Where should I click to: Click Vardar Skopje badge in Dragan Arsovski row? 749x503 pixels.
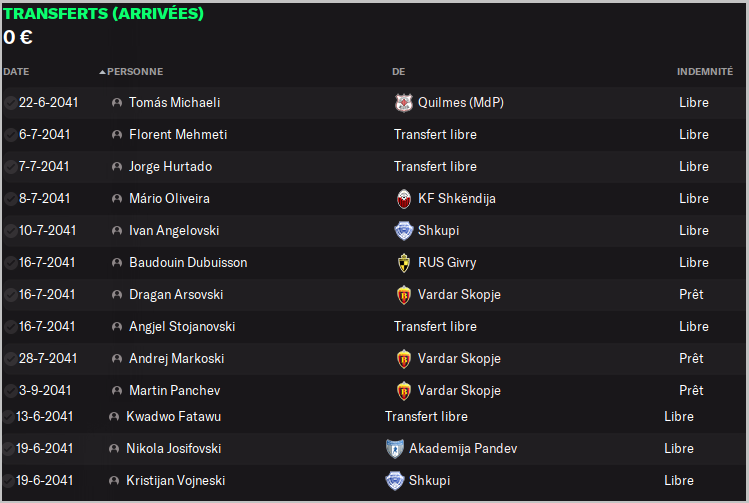point(404,294)
